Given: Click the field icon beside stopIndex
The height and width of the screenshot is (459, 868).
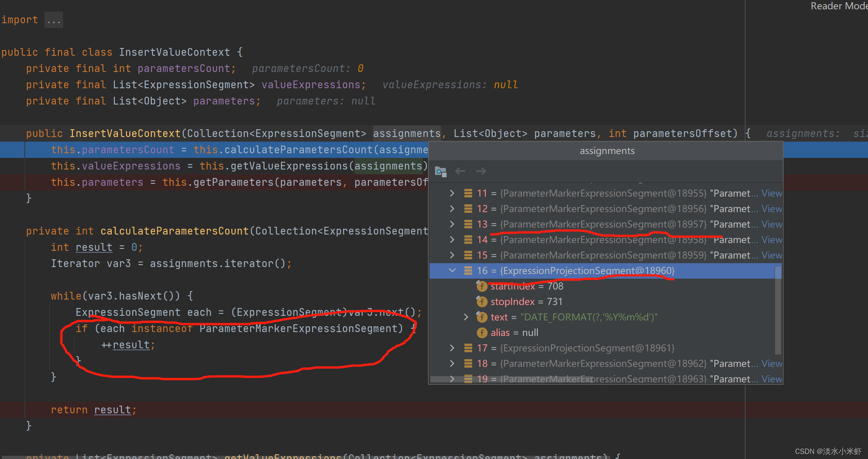Looking at the screenshot, I should click(482, 301).
